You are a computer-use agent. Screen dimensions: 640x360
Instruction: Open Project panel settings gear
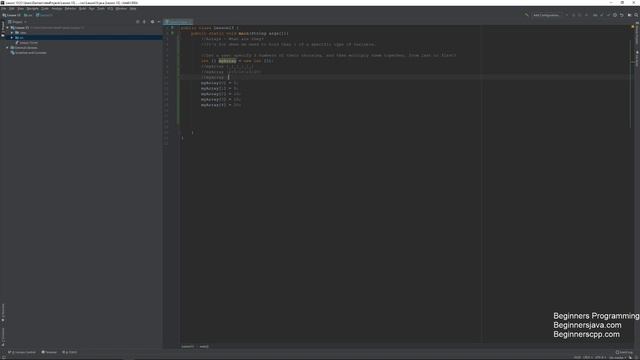tap(152, 22)
